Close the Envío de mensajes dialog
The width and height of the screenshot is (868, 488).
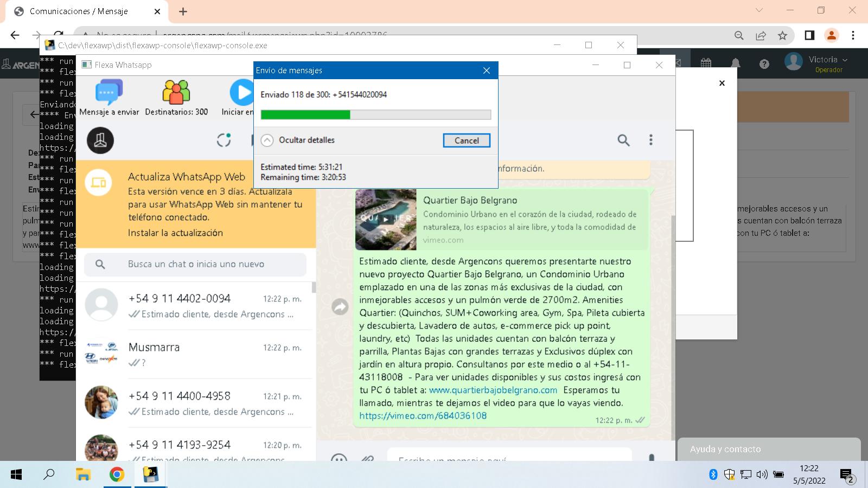tap(487, 70)
